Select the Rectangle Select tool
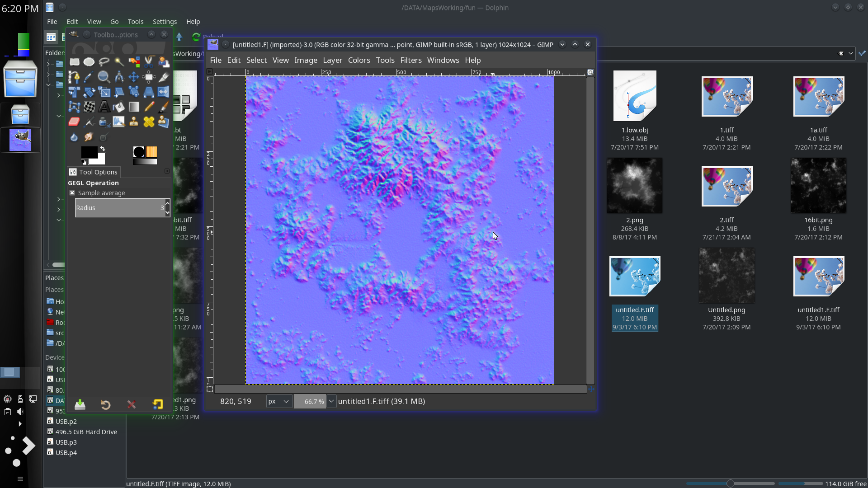This screenshot has width=868, height=488. click(x=74, y=62)
